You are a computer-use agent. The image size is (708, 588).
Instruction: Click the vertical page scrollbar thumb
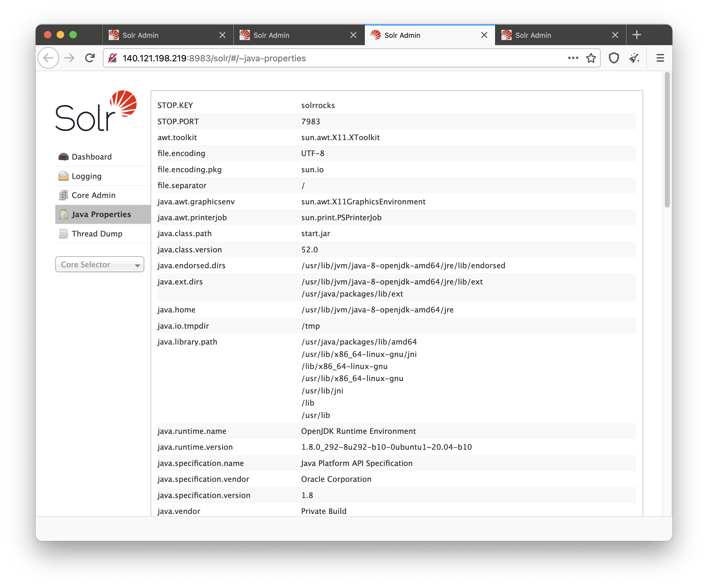pos(667,140)
